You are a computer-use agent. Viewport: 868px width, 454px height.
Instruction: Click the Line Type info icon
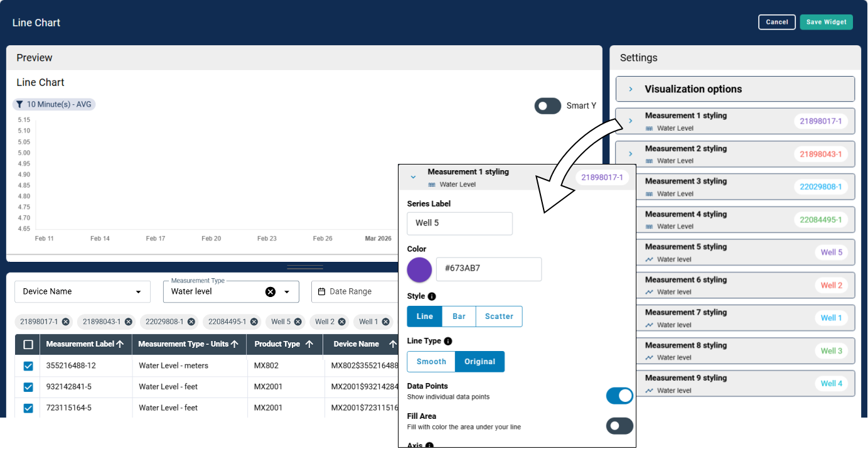[x=447, y=342]
